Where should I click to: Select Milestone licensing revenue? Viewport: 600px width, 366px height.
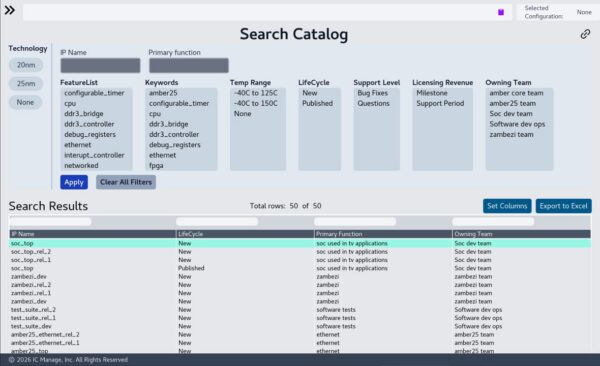432,93
